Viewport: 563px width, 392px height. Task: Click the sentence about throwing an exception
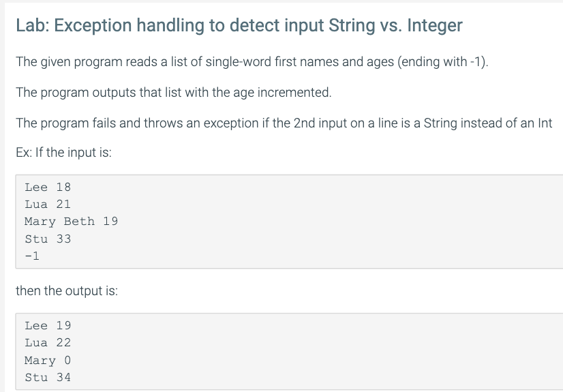[x=284, y=123]
